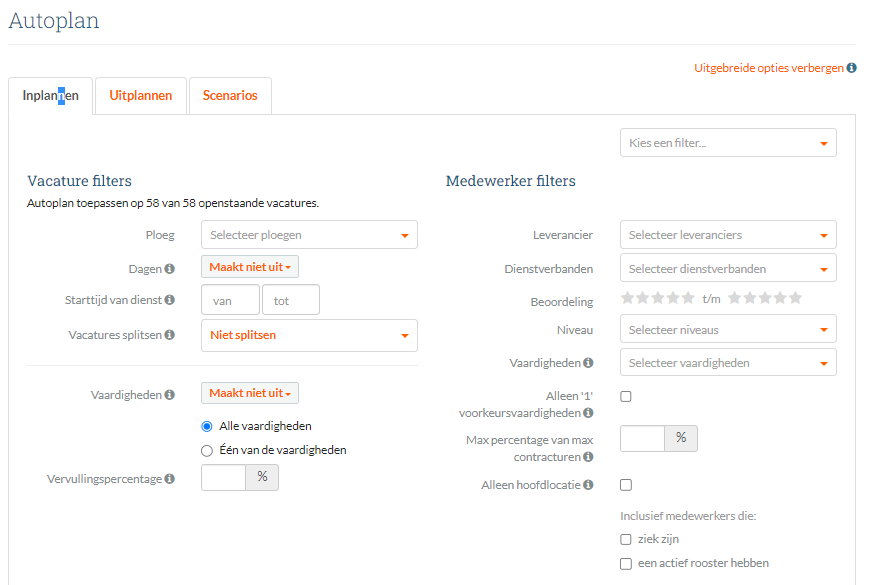
Task: Click info icon beside Medewerker Vaardigheden label
Action: pyautogui.click(x=588, y=363)
